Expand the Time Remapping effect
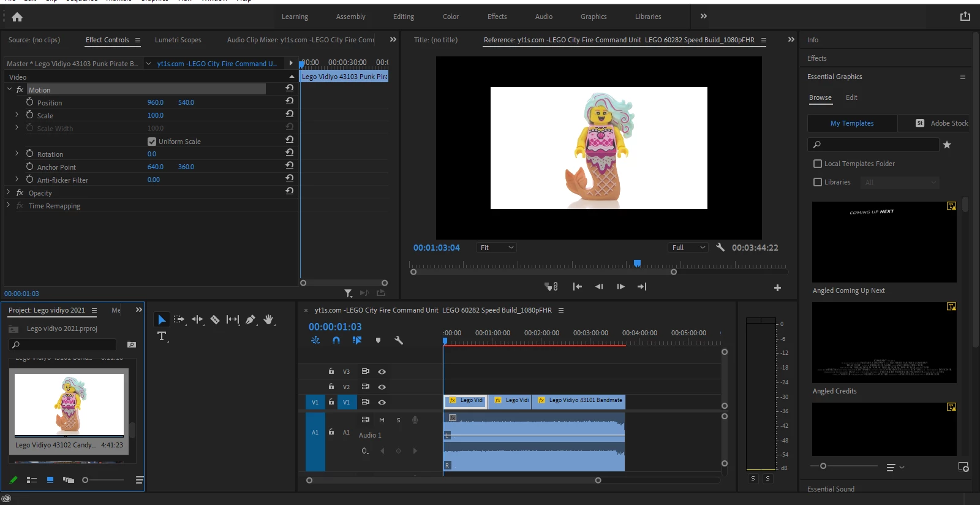 tap(9, 205)
